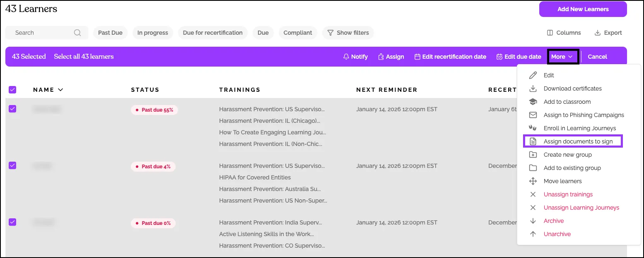
Task: Uncheck the Past due 55% learner row
Action: pyautogui.click(x=12, y=109)
